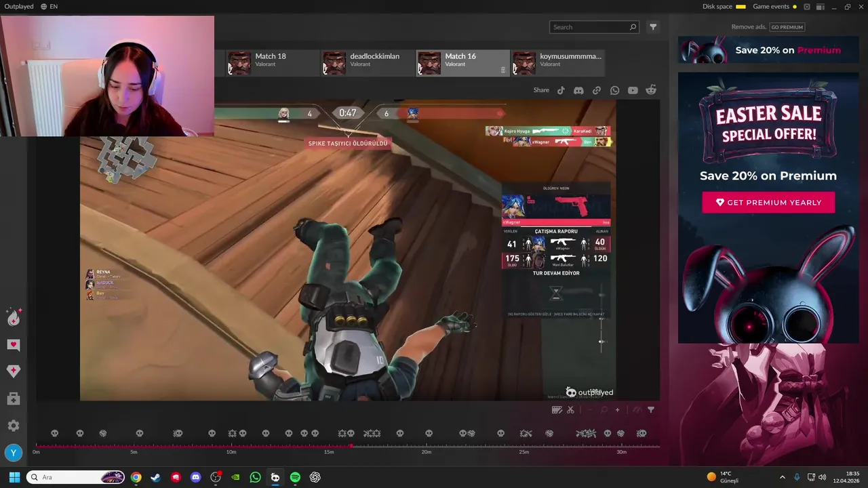Screen dimensions: 868x488
Task: Click the flame icon in left sidebar
Action: pos(14,317)
